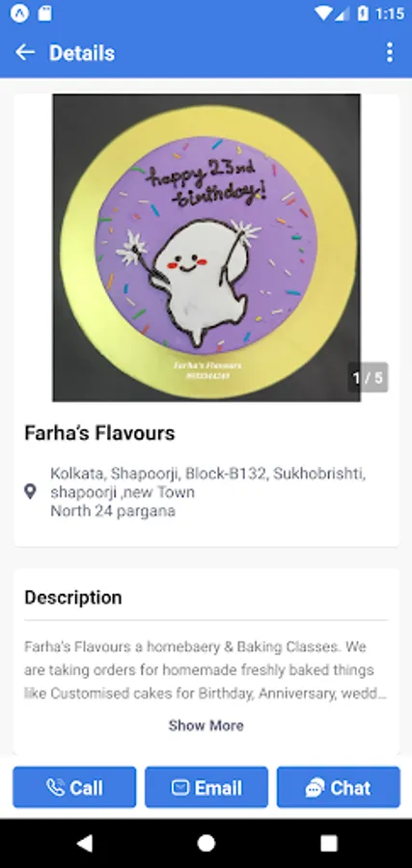Send an email via Email button

206,787
